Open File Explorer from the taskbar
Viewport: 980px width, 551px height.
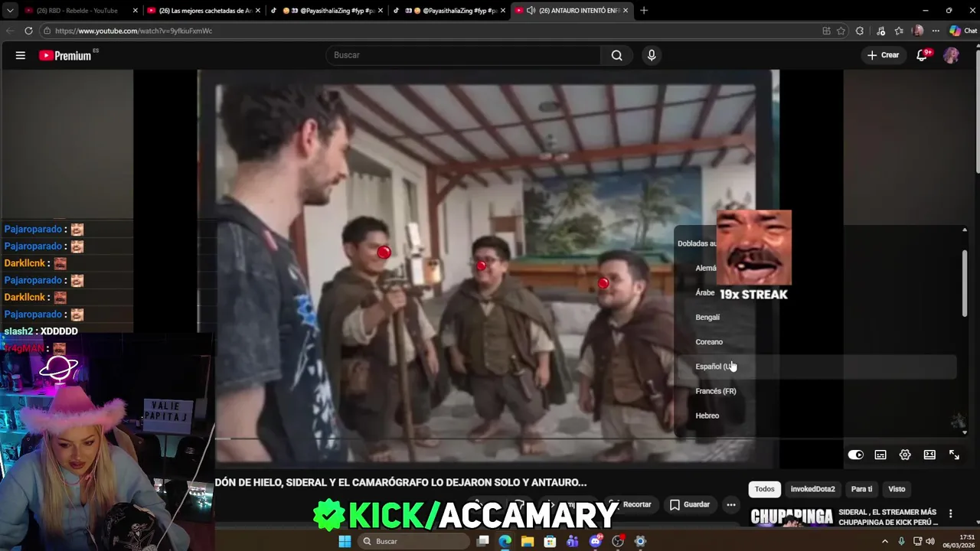528,541
